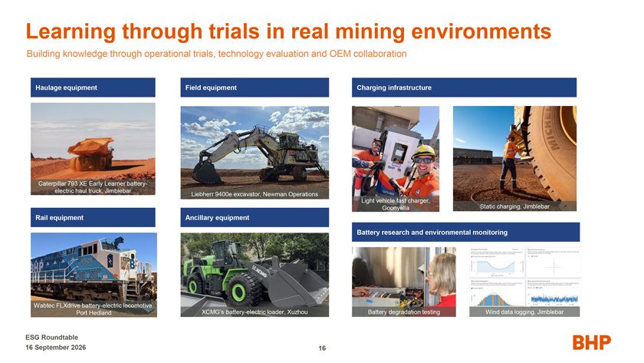Click the 'Rail equipment' section header
The height and width of the screenshot is (363, 644).
93,217
